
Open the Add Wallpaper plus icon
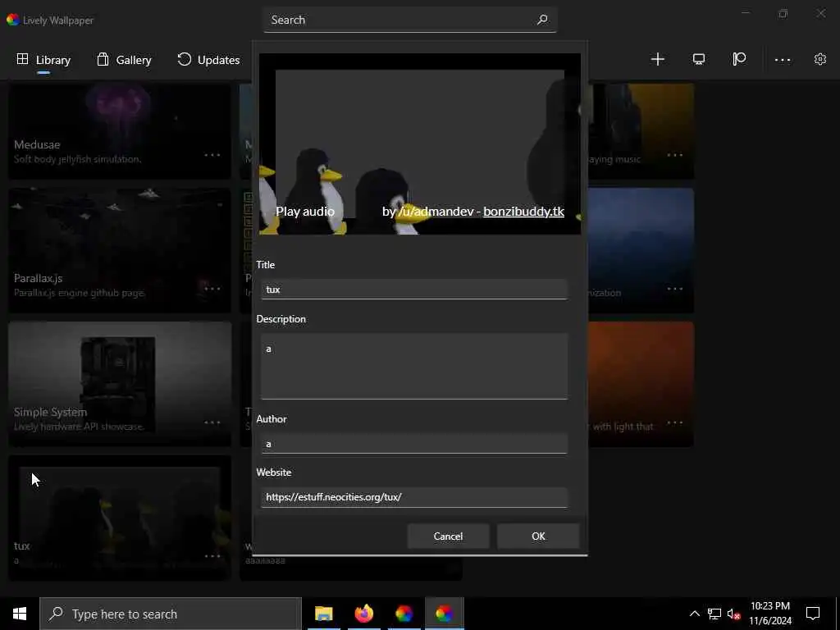coord(657,59)
